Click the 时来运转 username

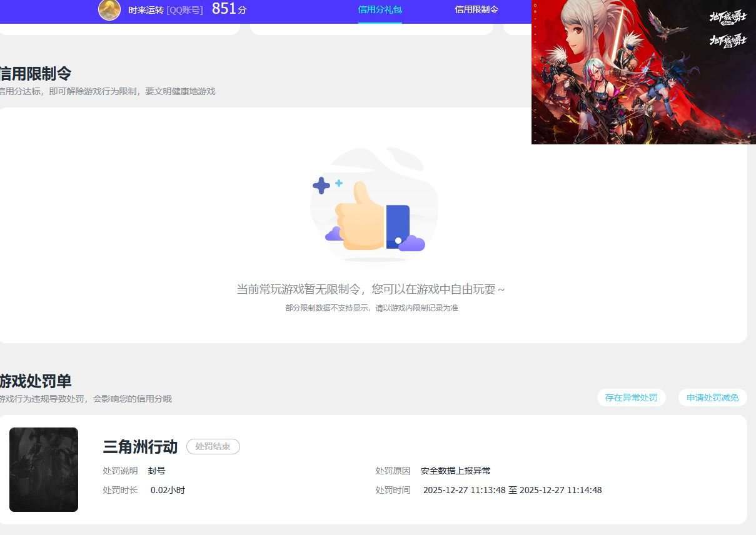pyautogui.click(x=146, y=10)
